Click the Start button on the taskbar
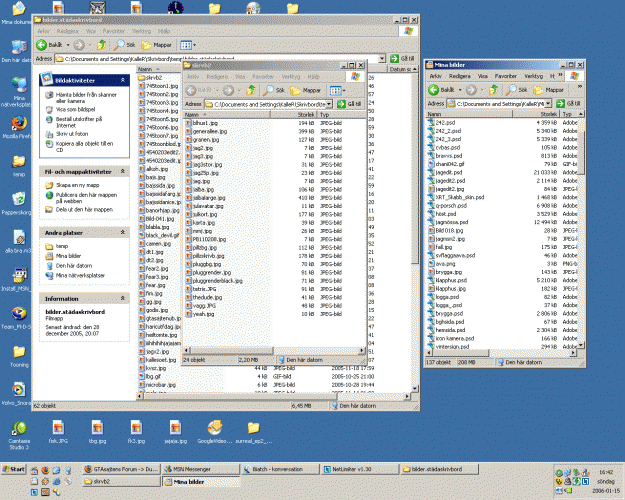Viewport: 625px width, 500px height. (x=18, y=468)
